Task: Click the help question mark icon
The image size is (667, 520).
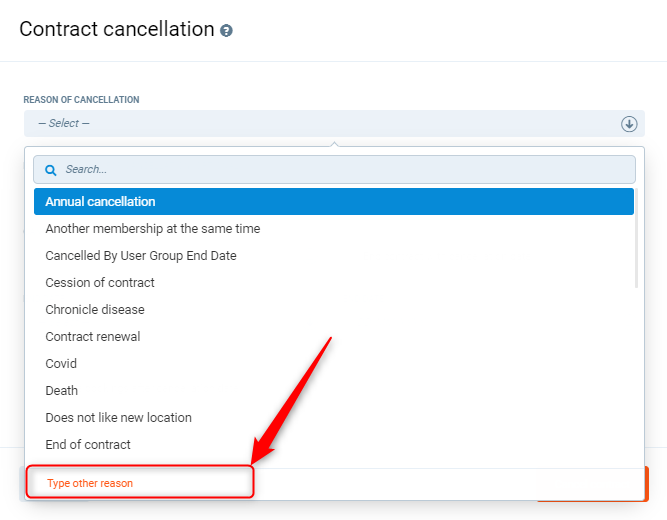Action: coord(226,31)
